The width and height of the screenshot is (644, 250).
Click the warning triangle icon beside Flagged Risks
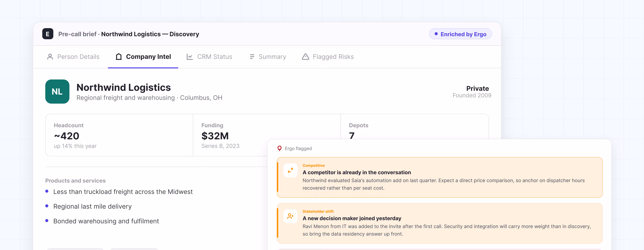click(306, 57)
